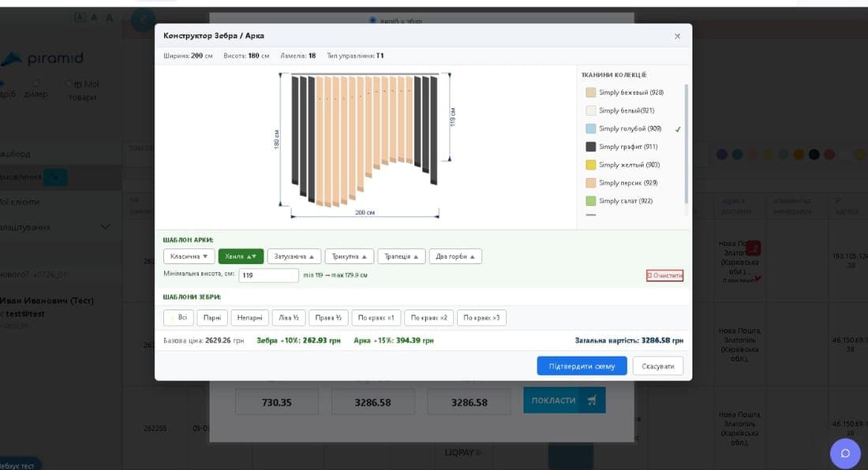Apply zebra pattern to Парні lamellas
This screenshot has height=470, width=868.
(212, 318)
